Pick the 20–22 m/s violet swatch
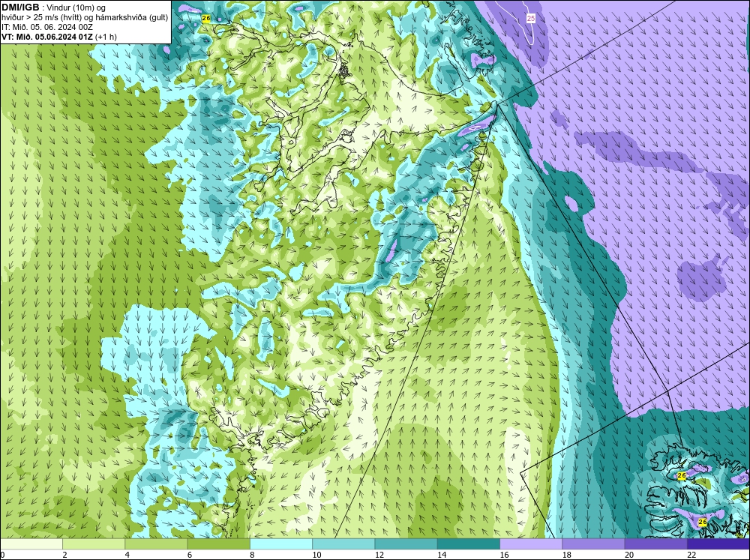 point(655,544)
